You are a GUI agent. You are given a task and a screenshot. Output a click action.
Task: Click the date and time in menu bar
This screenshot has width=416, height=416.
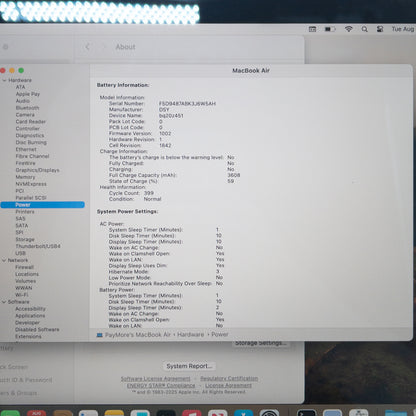(x=403, y=29)
